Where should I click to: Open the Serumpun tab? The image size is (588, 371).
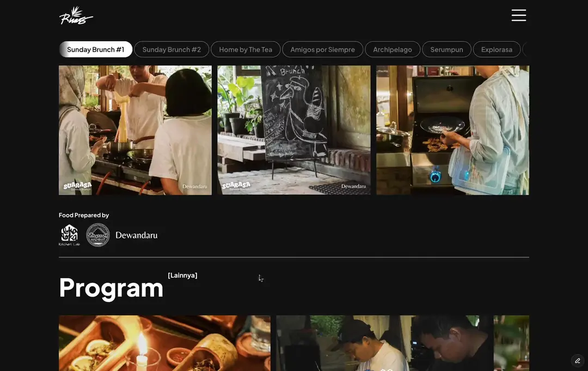tap(446, 50)
